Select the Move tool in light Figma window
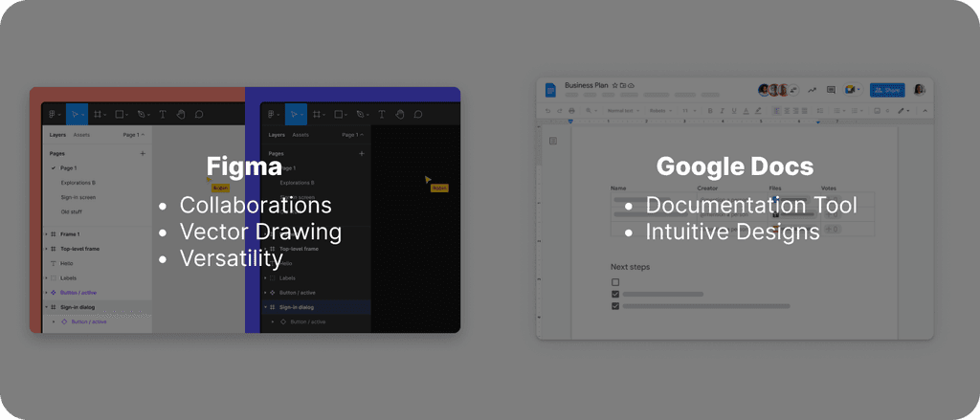The height and width of the screenshot is (420, 980). (x=77, y=115)
